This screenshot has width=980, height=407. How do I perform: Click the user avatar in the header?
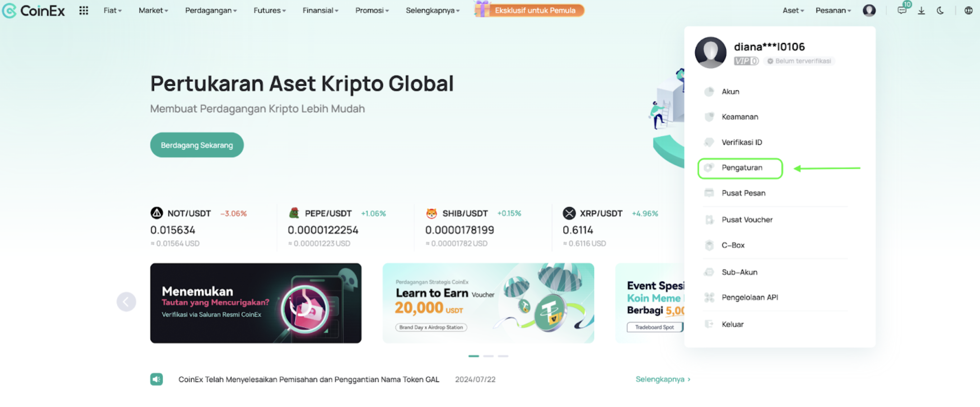(x=869, y=10)
